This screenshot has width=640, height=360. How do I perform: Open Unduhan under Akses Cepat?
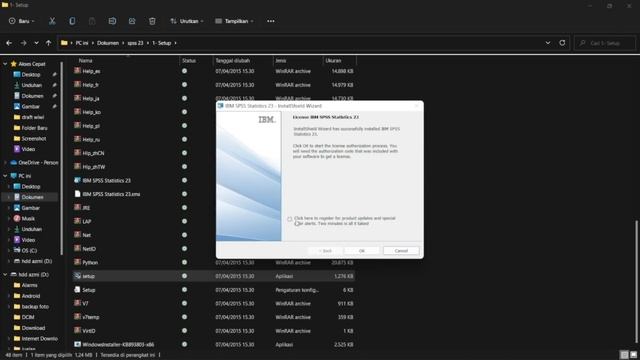31,85
